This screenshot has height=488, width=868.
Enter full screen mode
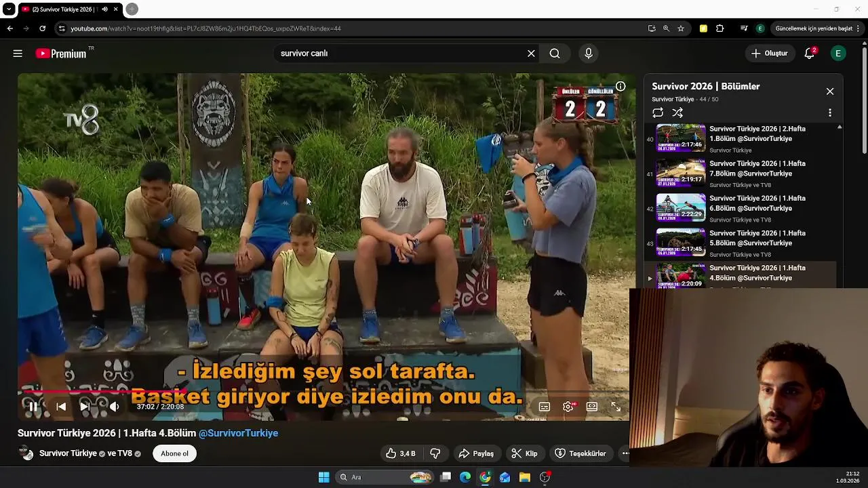tap(616, 407)
